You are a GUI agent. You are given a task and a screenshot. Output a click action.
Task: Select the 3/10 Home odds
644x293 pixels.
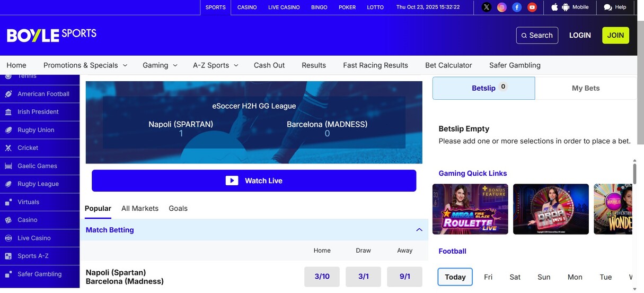tap(322, 277)
